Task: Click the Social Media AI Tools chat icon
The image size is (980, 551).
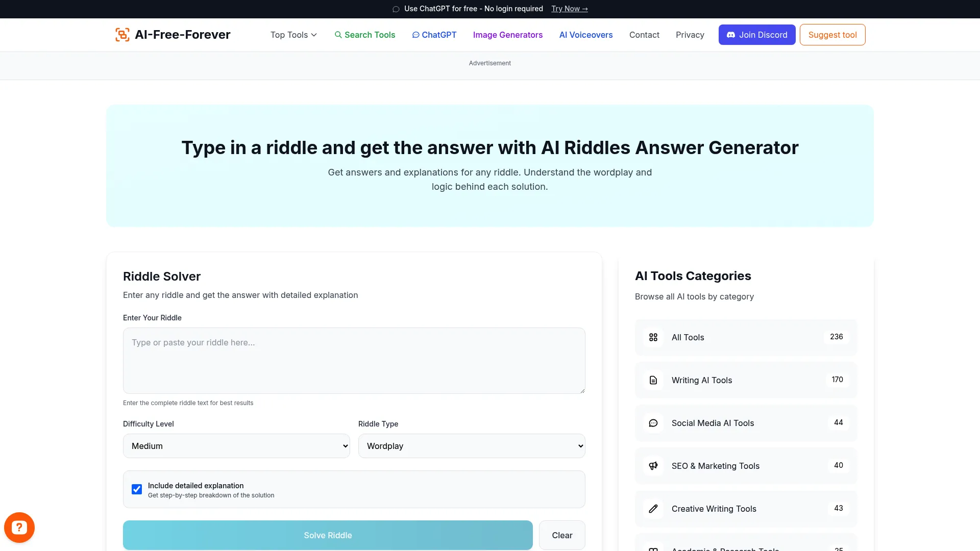Action: point(653,423)
